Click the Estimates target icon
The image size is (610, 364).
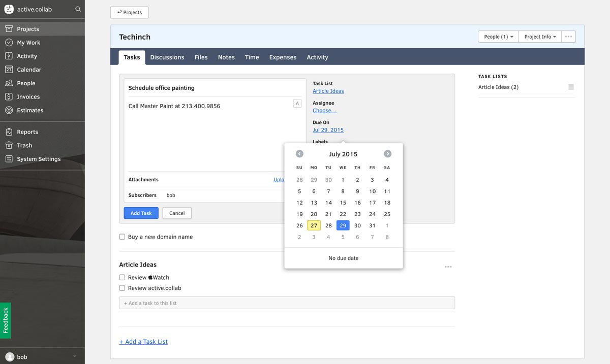click(9, 110)
